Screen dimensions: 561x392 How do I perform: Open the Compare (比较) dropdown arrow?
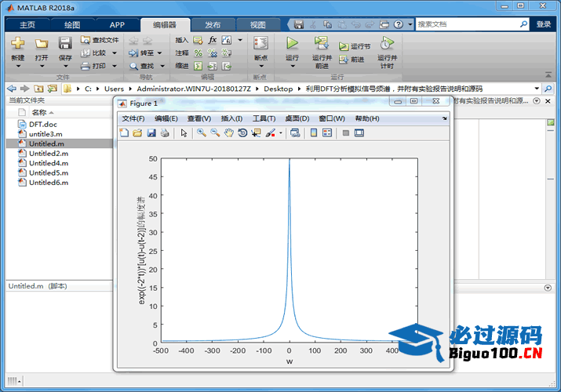[x=115, y=53]
